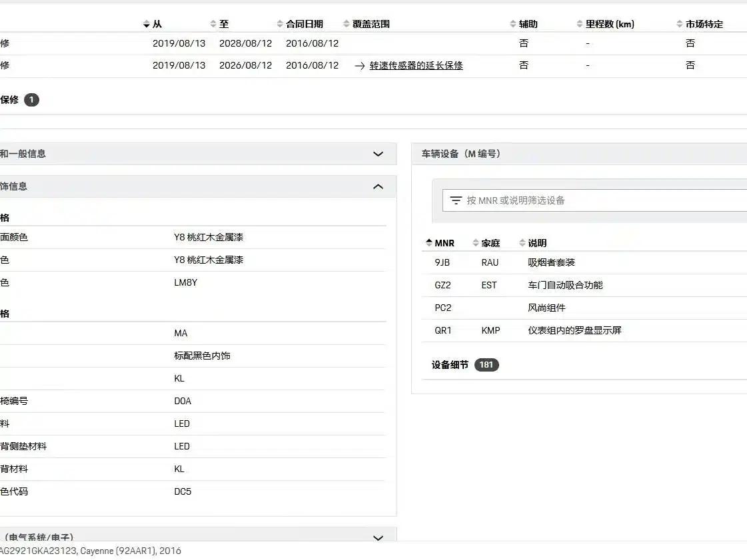Open 转速传感器的延长保修 link
The height and width of the screenshot is (560, 747).
click(416, 65)
